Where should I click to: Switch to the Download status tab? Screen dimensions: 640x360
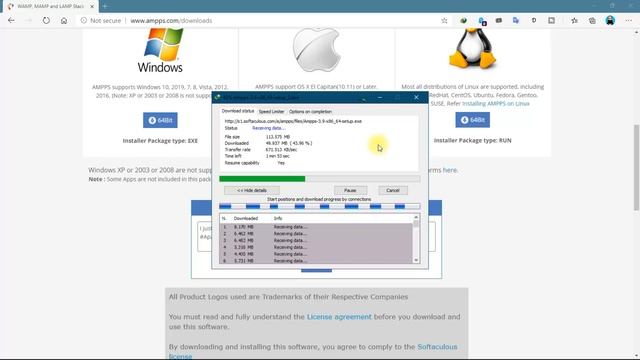238,111
